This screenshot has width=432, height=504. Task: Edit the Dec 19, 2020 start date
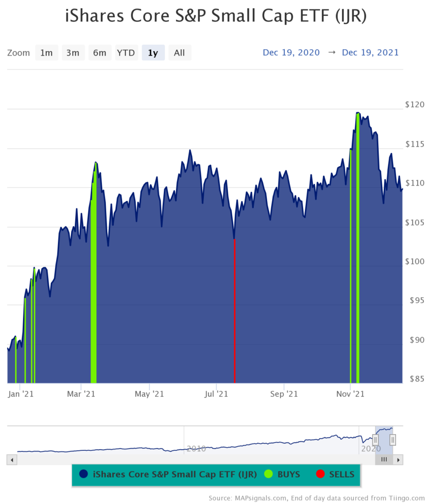click(291, 53)
